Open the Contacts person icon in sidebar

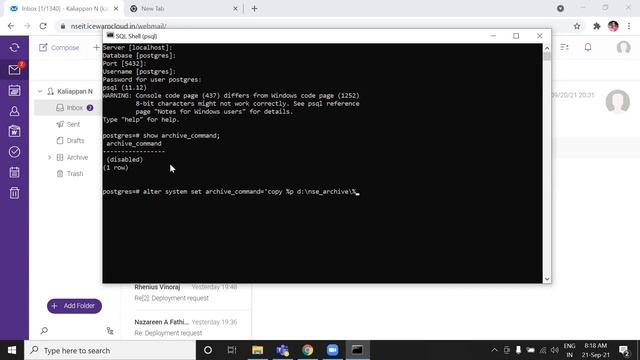(x=14, y=111)
